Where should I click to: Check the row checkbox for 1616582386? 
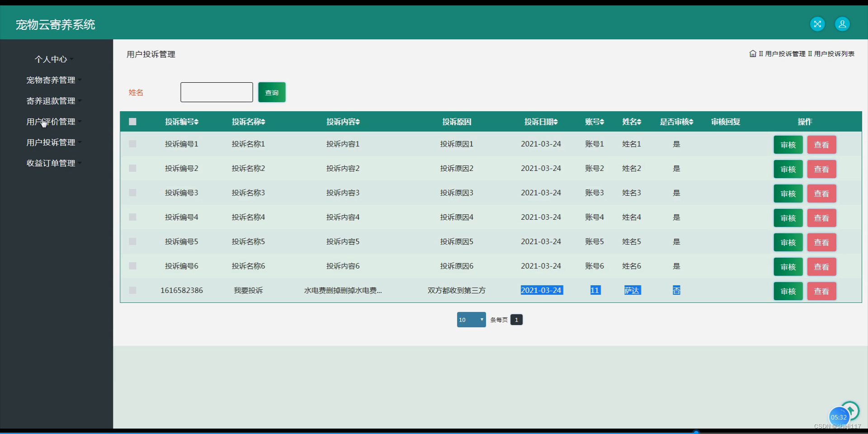coord(132,290)
